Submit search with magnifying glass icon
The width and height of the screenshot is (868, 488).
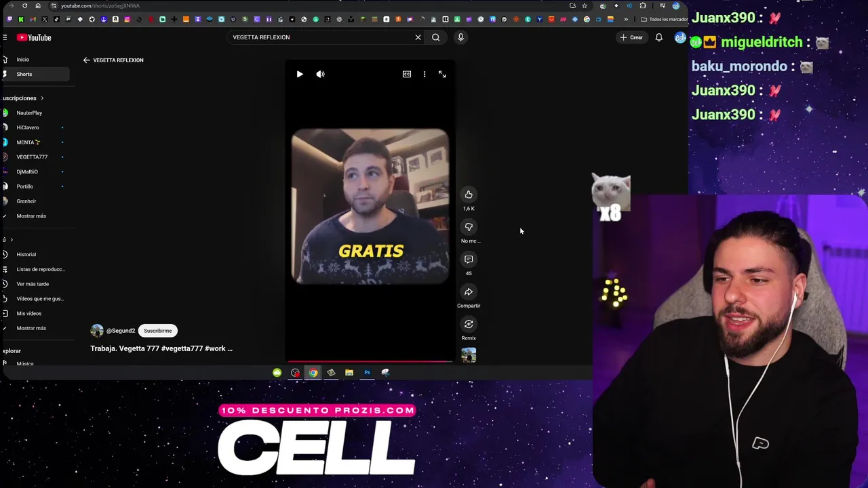coord(436,37)
